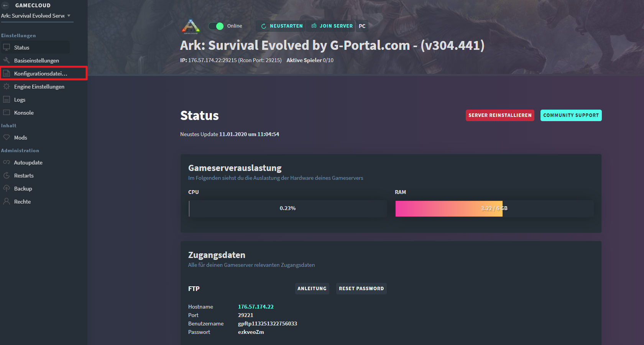Click the Rechte user icon

[7, 202]
